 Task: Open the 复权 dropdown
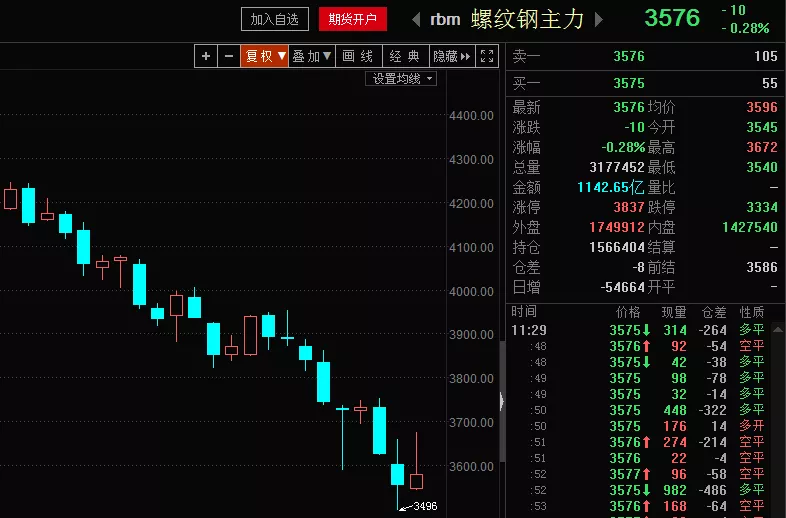(x=265, y=56)
